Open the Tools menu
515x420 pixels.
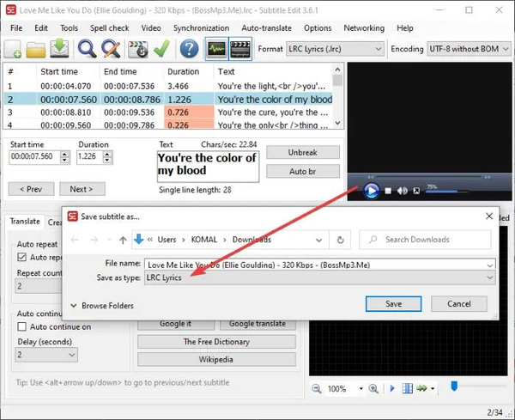(x=69, y=28)
